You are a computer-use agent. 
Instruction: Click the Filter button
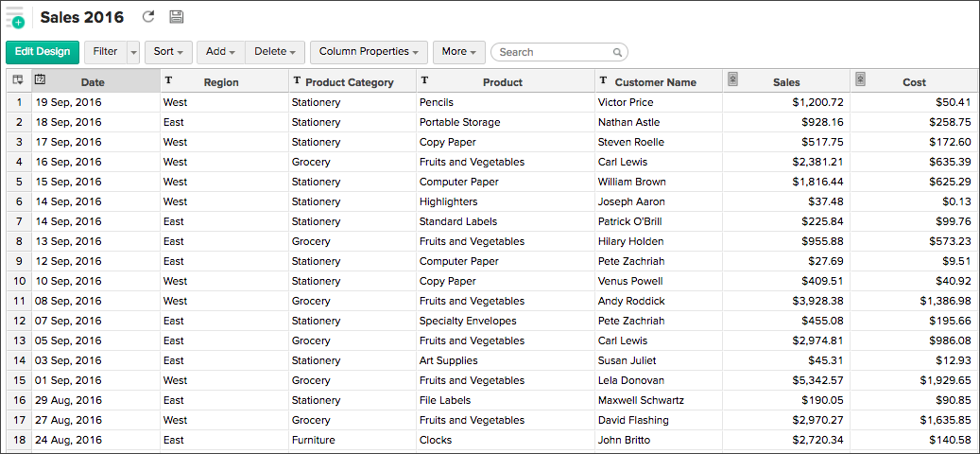[x=105, y=52]
